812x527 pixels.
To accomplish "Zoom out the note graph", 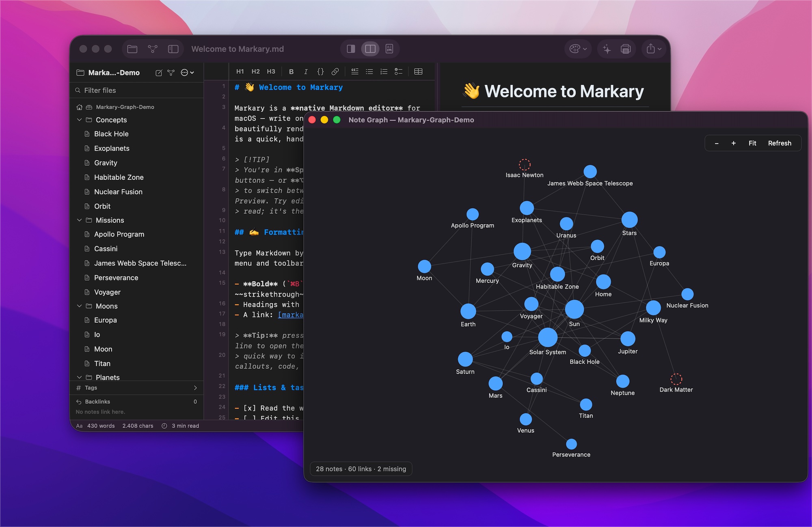I will tap(717, 143).
